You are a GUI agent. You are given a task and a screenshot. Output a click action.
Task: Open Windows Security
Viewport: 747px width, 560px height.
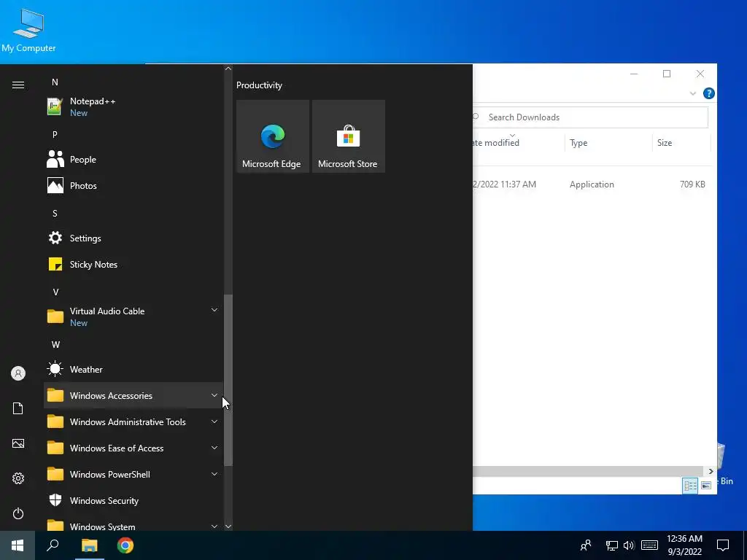(133, 500)
